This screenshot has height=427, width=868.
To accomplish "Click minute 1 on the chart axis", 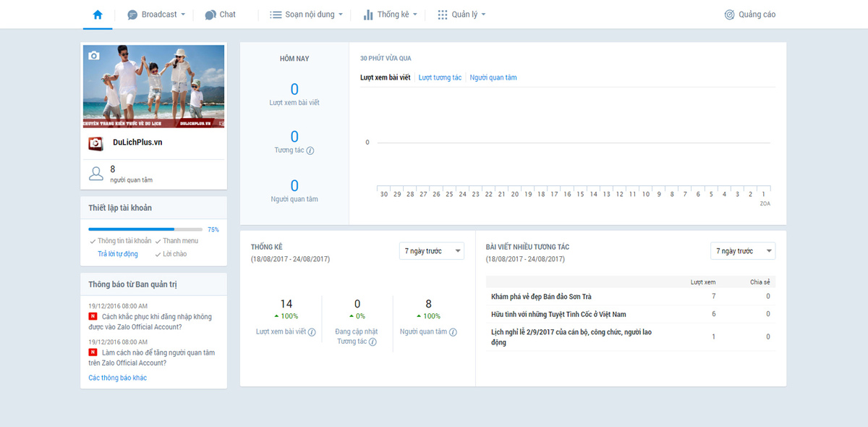I will point(763,194).
